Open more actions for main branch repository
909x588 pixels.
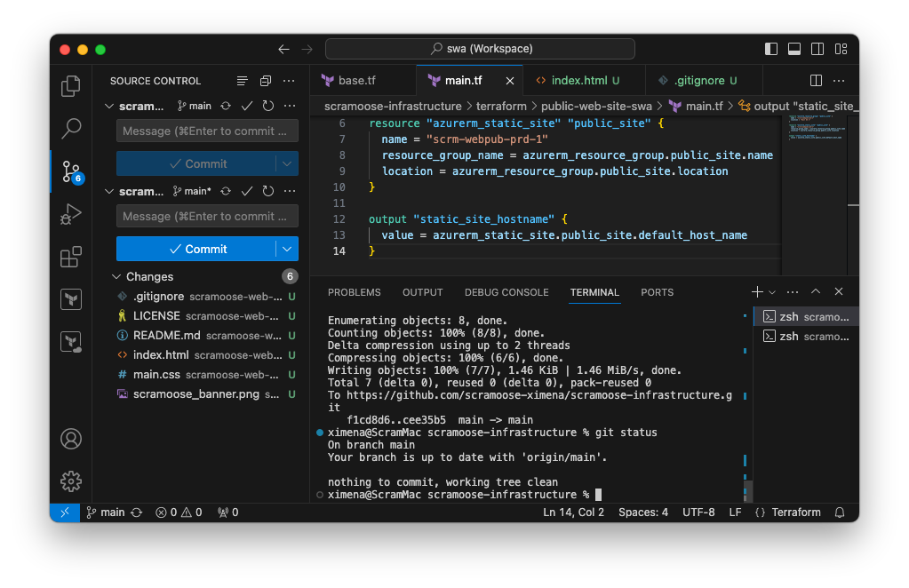tap(290, 106)
